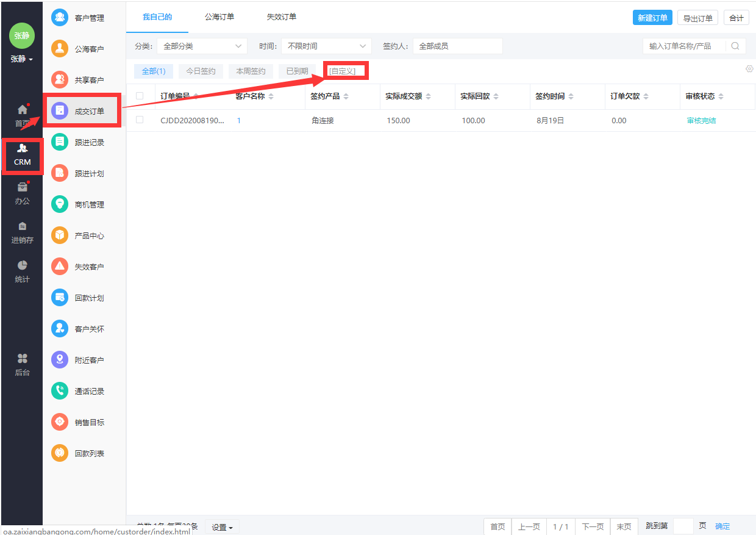The height and width of the screenshot is (535, 756).
Task: Open 失效客户 sidebar icon
Action: pyautogui.click(x=60, y=267)
